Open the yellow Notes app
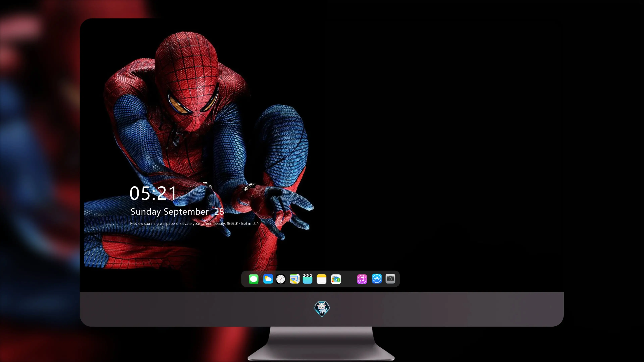 tap(321, 279)
